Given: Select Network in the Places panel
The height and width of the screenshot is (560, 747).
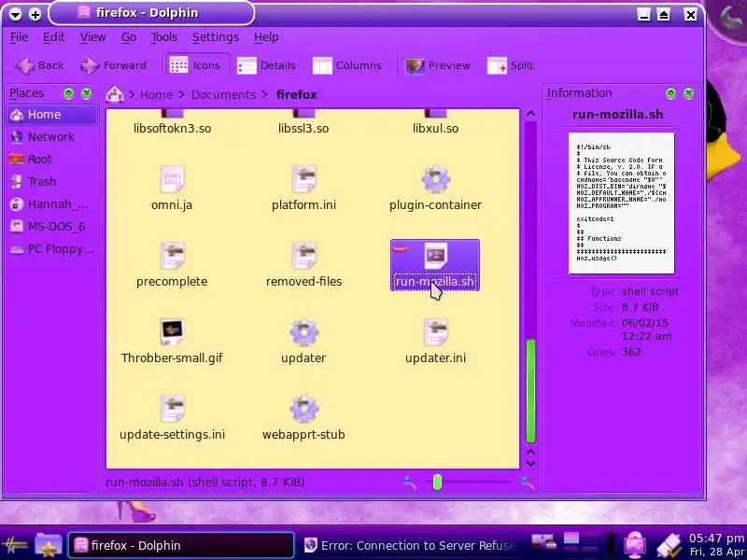Looking at the screenshot, I should point(52,137).
